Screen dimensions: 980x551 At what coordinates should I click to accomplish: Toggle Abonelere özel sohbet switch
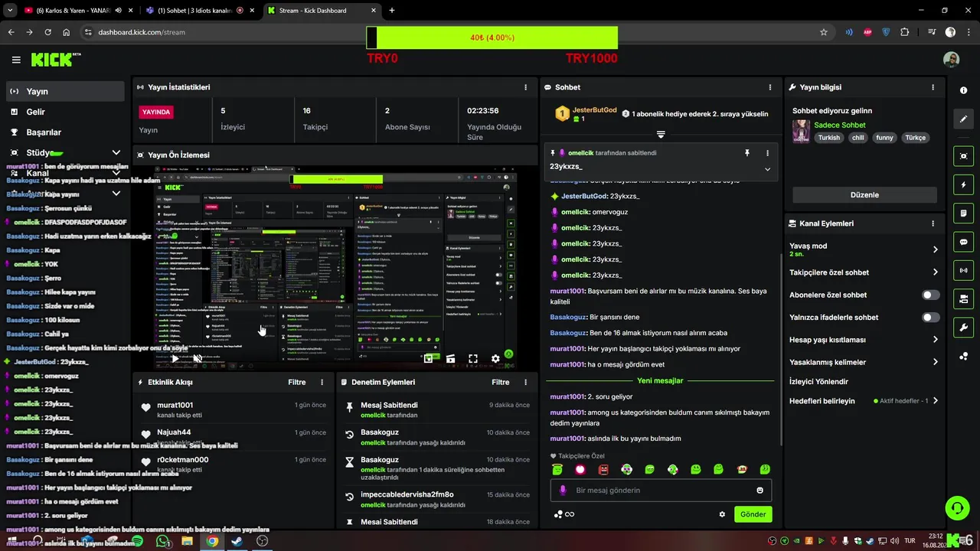[x=931, y=295]
